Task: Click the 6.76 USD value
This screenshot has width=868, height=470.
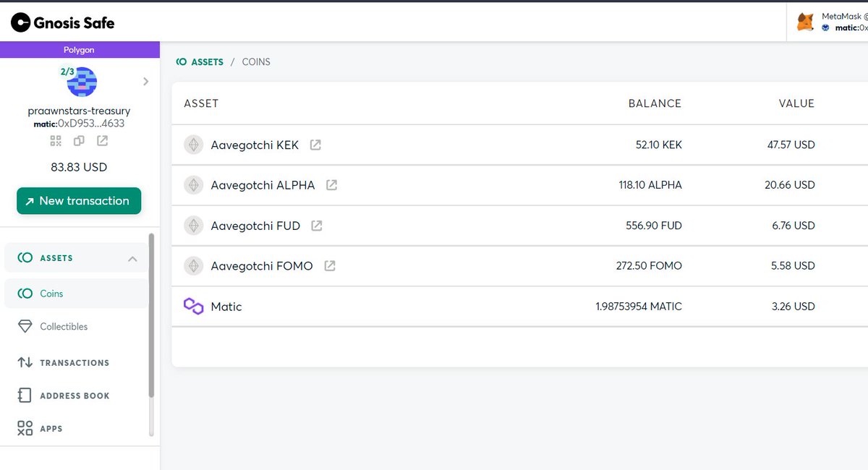Action: tap(793, 226)
